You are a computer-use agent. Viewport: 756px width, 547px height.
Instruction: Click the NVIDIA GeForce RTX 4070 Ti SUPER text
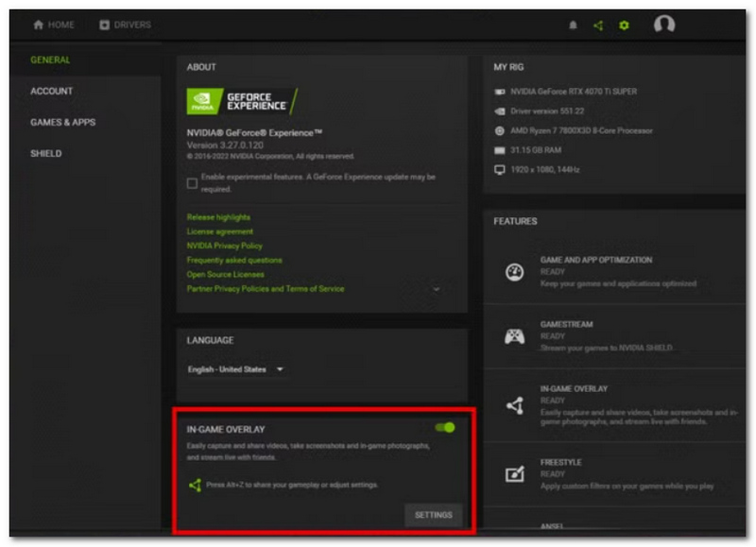point(574,92)
